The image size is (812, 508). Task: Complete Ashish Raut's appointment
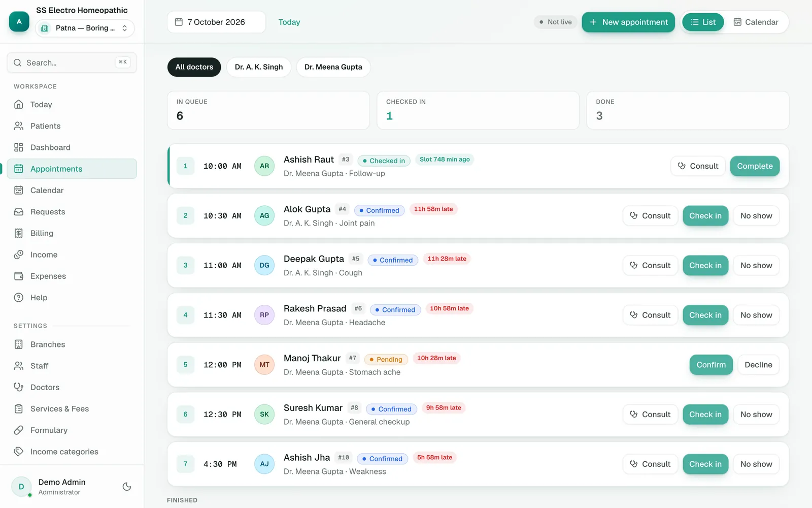pyautogui.click(x=755, y=166)
